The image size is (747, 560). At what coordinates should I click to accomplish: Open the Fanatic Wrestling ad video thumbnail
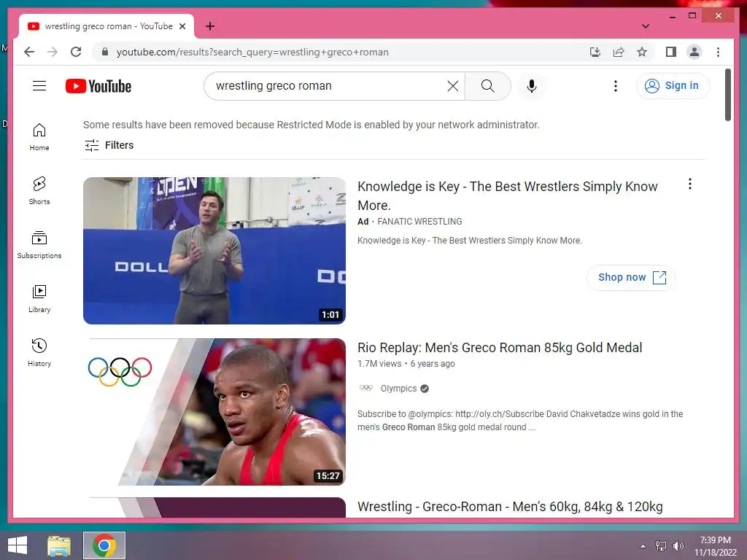[214, 251]
